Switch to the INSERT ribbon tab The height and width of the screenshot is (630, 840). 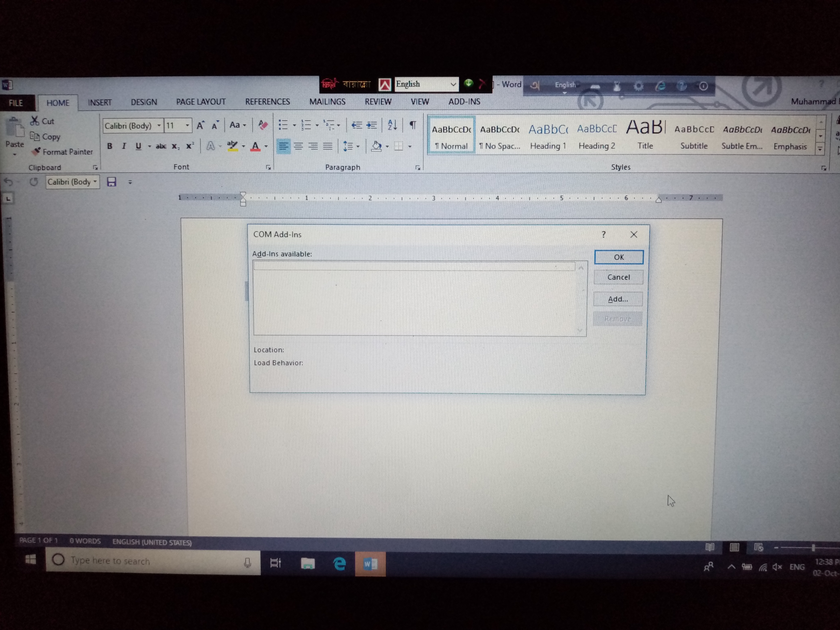(100, 103)
